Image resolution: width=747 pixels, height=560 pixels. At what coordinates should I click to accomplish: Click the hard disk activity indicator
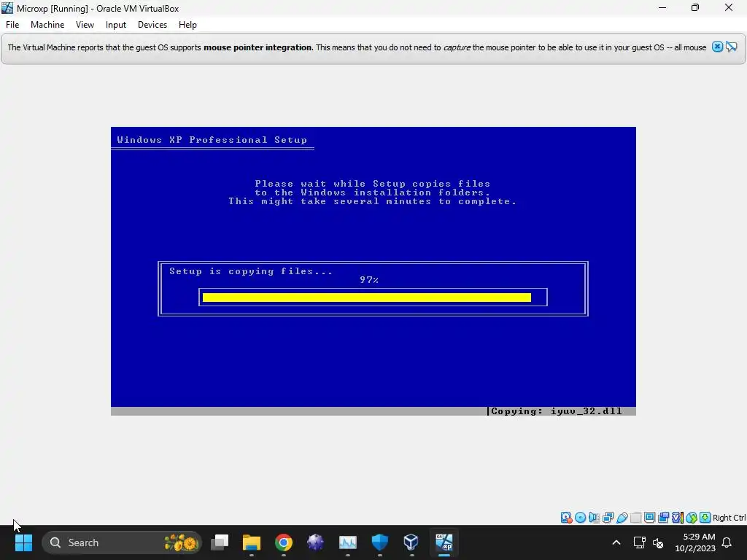[566, 518]
